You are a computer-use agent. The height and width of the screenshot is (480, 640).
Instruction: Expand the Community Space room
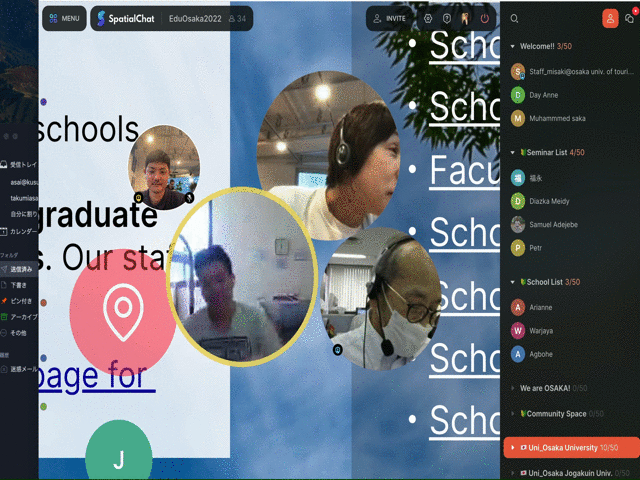point(513,413)
